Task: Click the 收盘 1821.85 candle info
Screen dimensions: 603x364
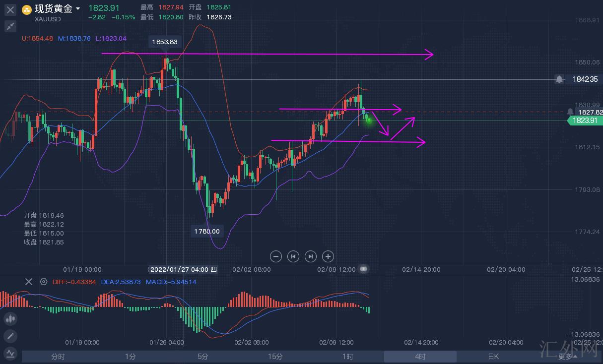Action: [44, 242]
